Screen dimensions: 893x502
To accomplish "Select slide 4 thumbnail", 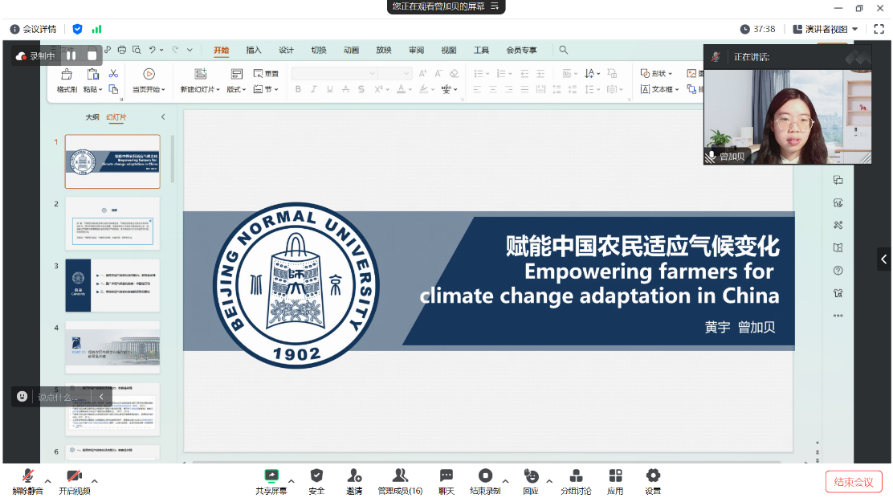I will [113, 348].
